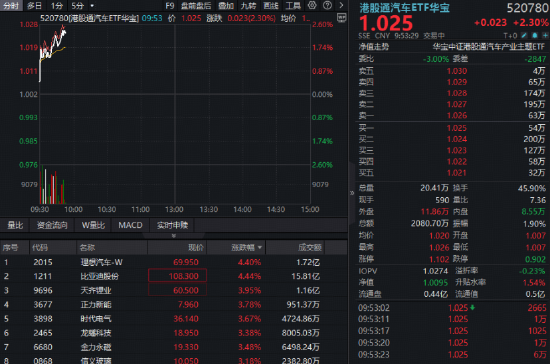Click 涨停 price 1.102
This screenshot has width=550, height=364.
pos(439,259)
